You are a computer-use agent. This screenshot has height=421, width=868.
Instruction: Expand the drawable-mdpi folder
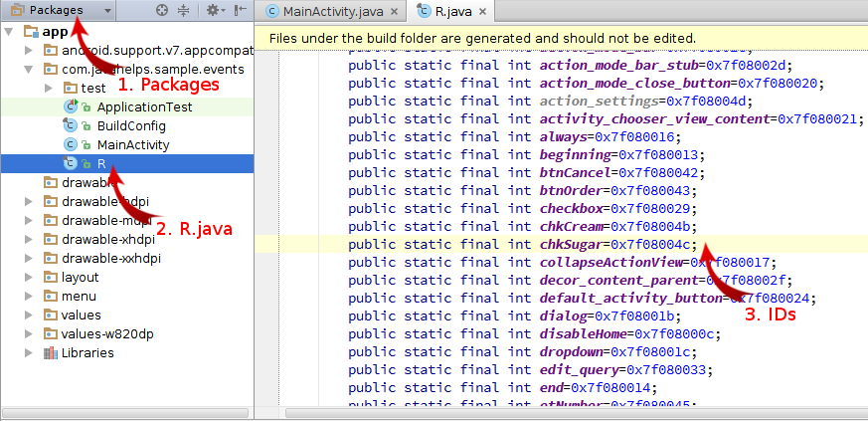click(x=29, y=221)
